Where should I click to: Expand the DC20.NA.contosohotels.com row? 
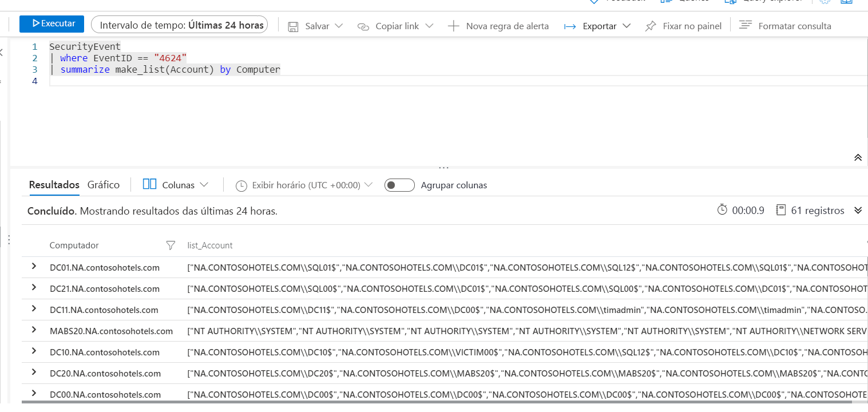(x=34, y=372)
